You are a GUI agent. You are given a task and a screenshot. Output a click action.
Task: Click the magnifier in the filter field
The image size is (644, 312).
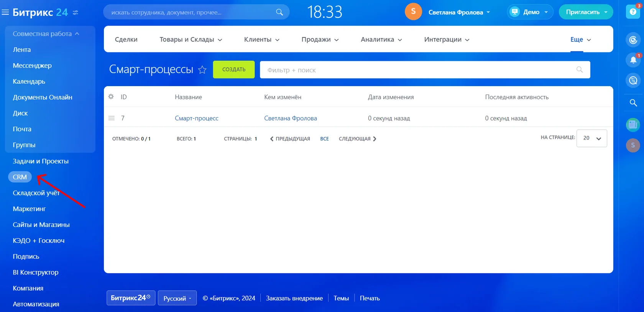pyautogui.click(x=580, y=70)
